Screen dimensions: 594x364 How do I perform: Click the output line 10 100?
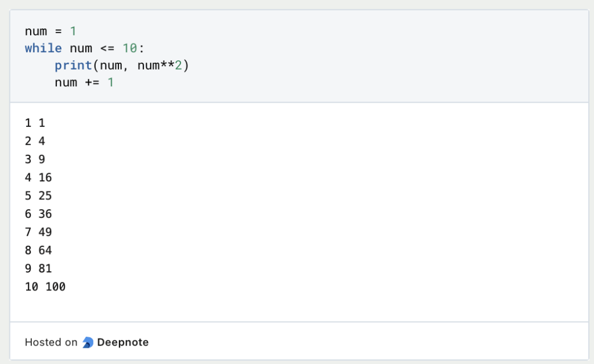[x=45, y=286]
